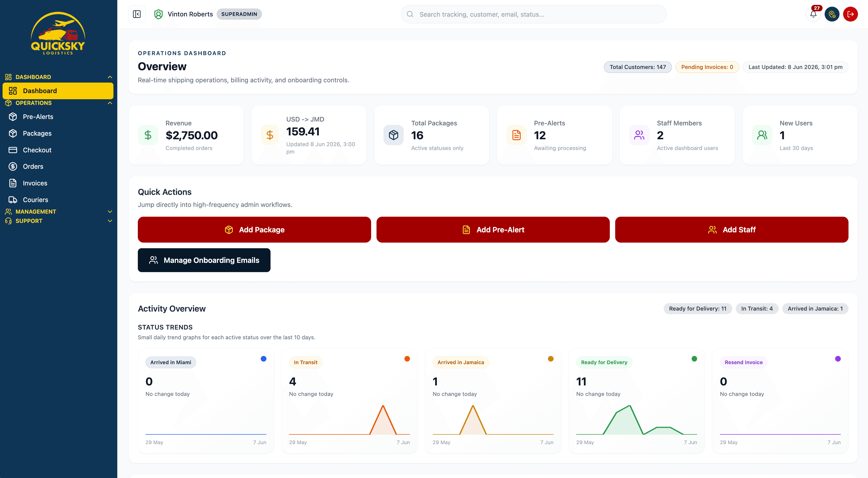Open Packages in the sidebar

tap(58, 133)
